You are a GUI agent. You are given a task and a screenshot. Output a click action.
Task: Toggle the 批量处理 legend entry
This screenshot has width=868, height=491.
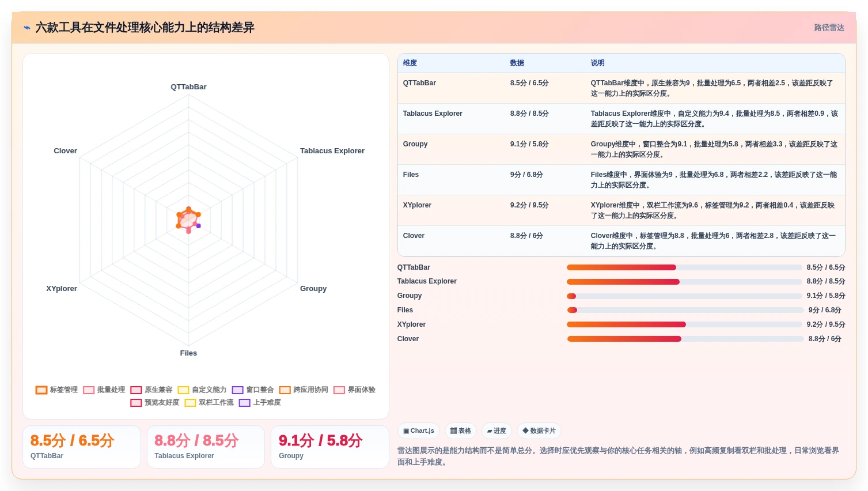[x=104, y=390]
